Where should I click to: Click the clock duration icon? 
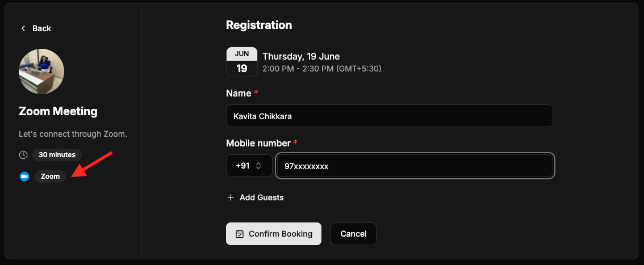pos(23,155)
